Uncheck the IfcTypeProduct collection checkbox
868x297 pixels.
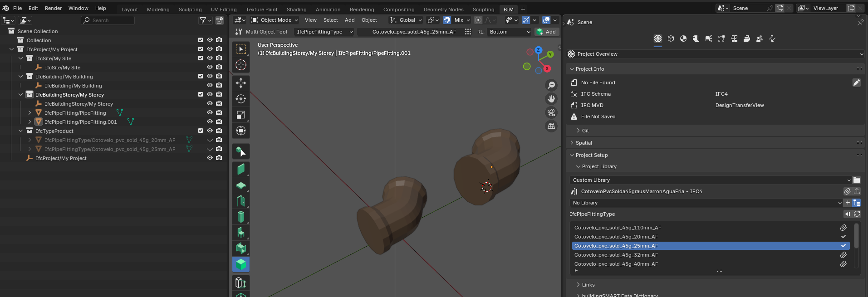[x=201, y=131]
